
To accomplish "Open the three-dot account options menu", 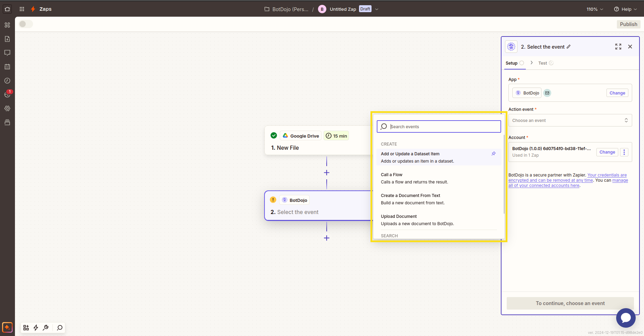I will pos(624,152).
